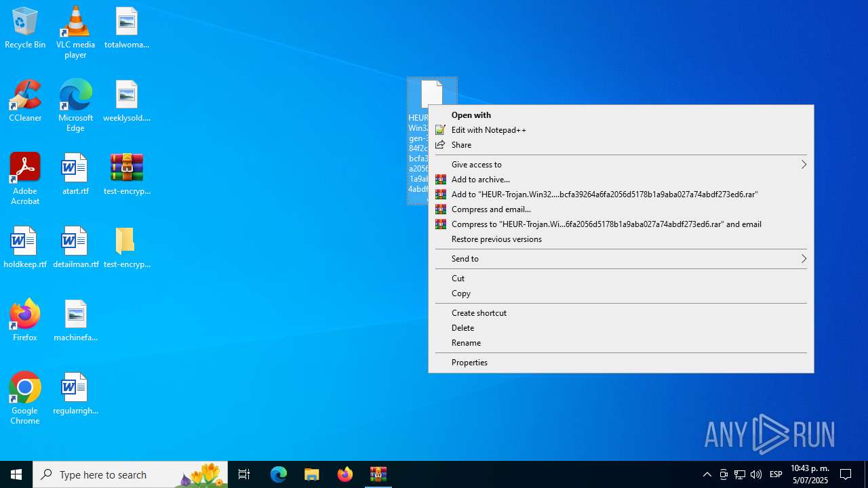The width and height of the screenshot is (868, 488).
Task: Open the volume control tray icon
Action: (x=756, y=474)
